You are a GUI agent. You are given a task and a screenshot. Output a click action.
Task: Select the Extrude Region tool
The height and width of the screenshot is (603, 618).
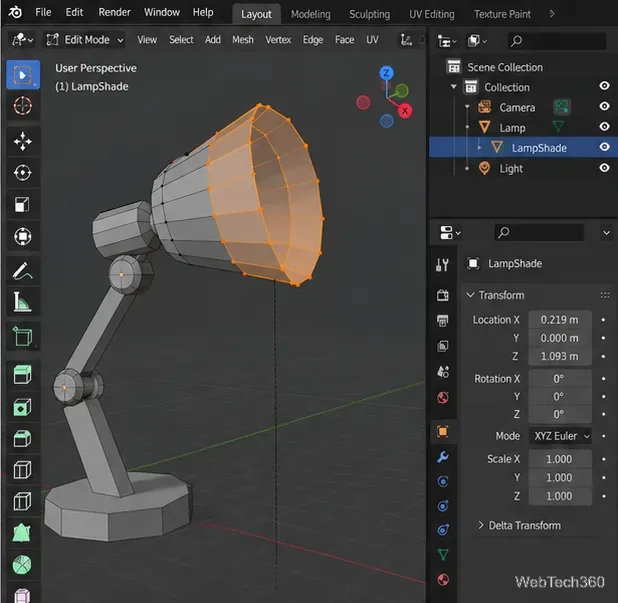pyautogui.click(x=23, y=374)
